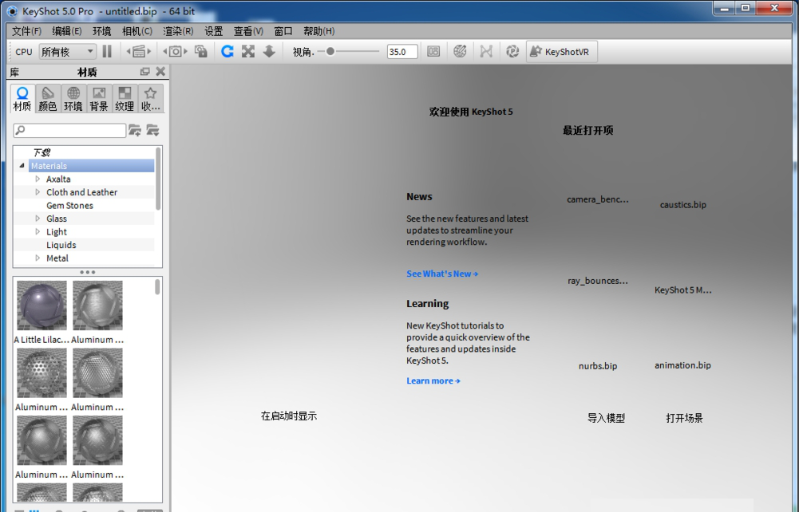The image size is (799, 532).
Task: Open recent file animation.bip
Action: click(682, 365)
